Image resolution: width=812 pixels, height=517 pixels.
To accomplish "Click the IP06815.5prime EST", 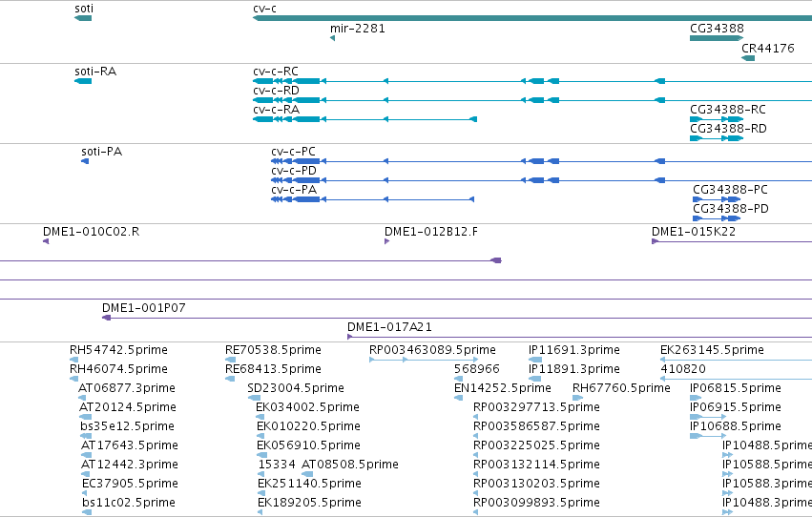I will (696, 398).
